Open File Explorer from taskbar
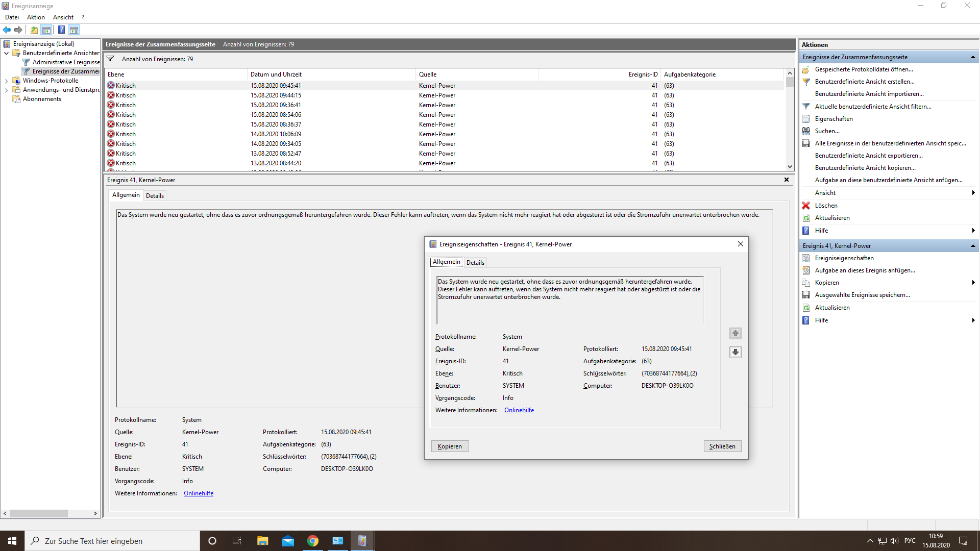 click(x=262, y=541)
